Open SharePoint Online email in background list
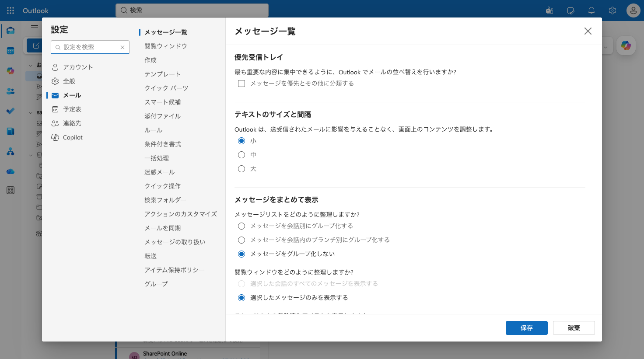The height and width of the screenshot is (359, 644). pos(188,353)
